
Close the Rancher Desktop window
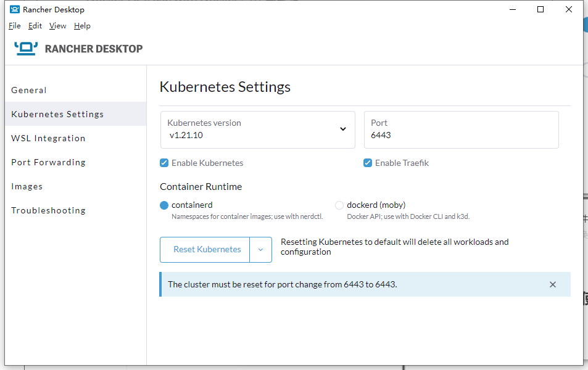pyautogui.click(x=569, y=9)
